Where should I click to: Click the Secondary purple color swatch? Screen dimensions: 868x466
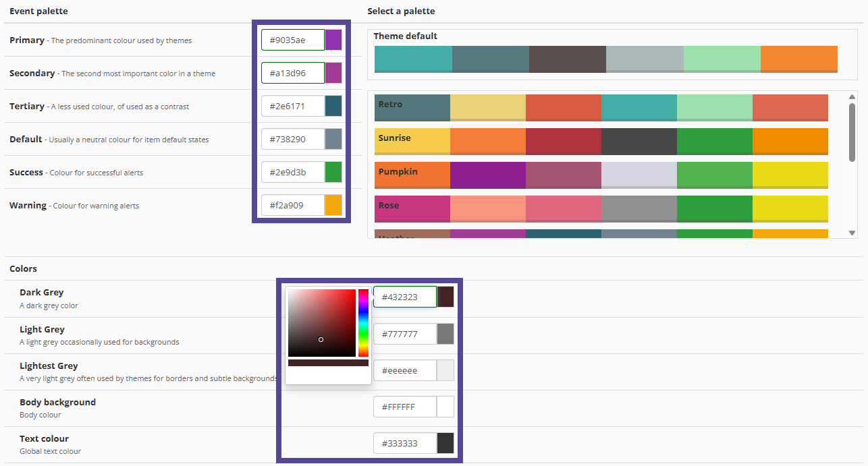[334, 72]
